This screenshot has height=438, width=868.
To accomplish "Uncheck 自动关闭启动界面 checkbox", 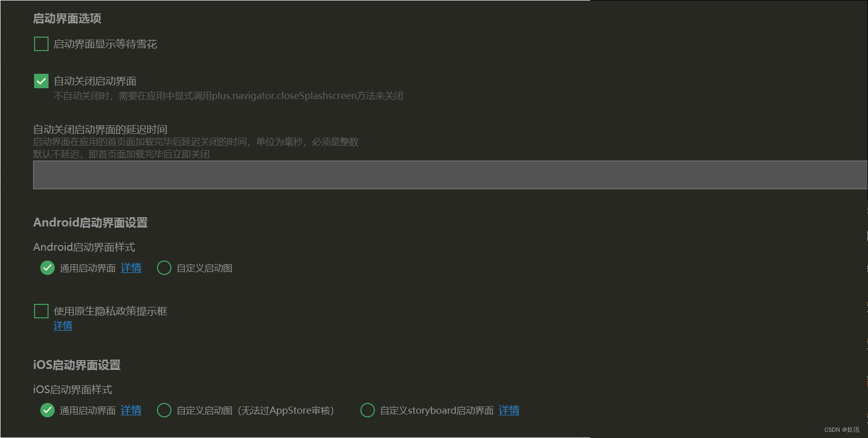I will [41, 81].
